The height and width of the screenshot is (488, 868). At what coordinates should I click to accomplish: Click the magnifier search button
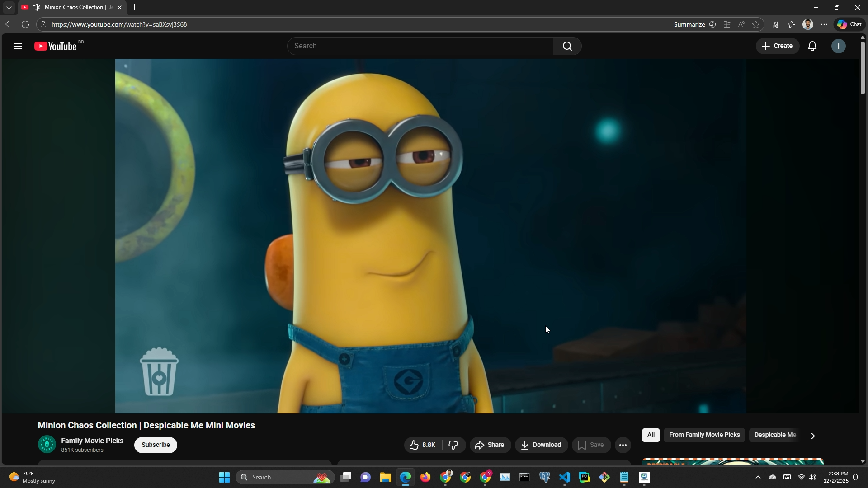coord(567,46)
